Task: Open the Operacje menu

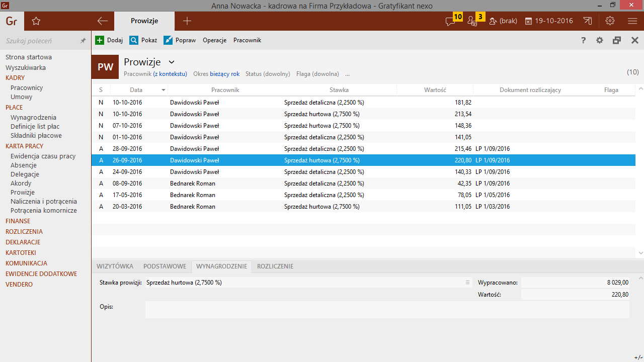Action: (x=215, y=40)
